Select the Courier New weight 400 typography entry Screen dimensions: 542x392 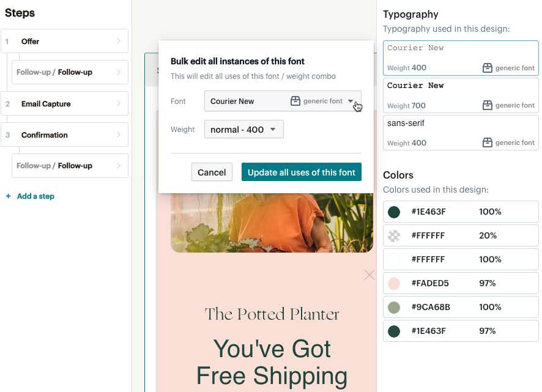click(460, 57)
